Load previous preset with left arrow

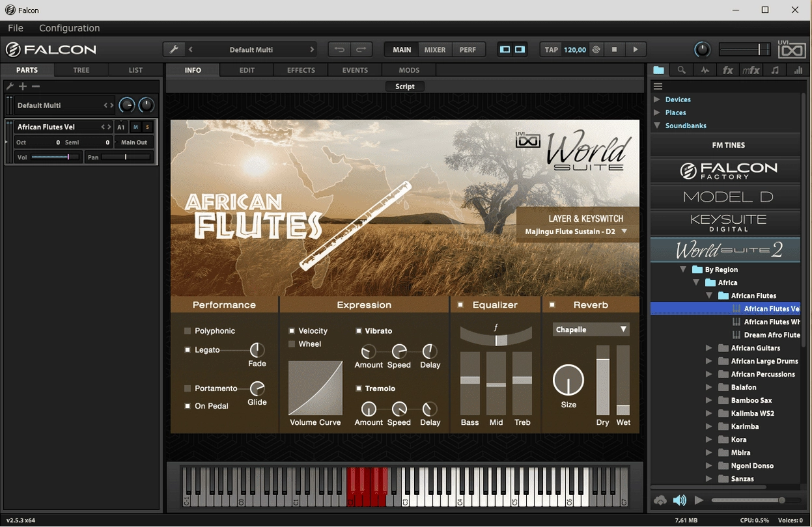191,49
